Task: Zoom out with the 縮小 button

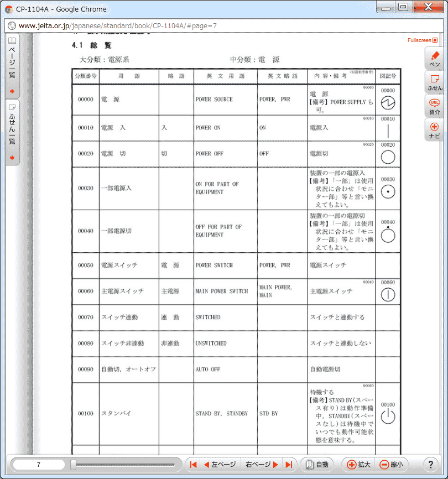Action: 392,465
